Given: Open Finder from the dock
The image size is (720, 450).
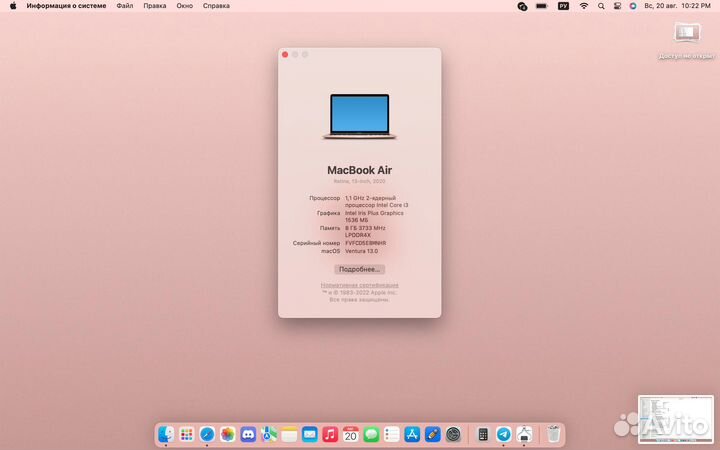Looking at the screenshot, I should coord(166,434).
